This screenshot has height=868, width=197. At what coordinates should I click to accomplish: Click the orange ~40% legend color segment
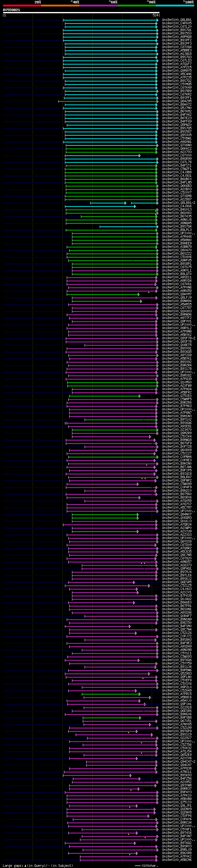(60, 6)
